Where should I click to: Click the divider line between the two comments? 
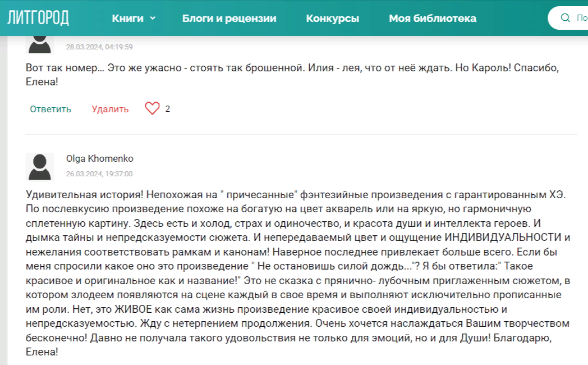[301, 134]
